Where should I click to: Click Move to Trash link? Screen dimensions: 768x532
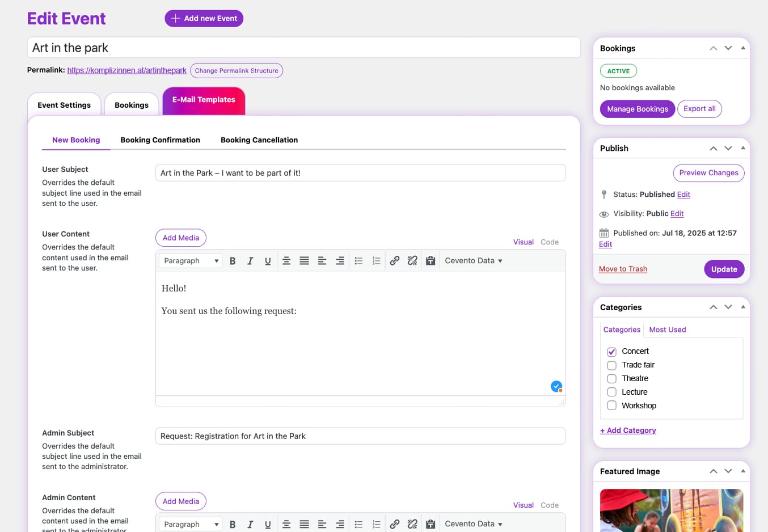(623, 269)
